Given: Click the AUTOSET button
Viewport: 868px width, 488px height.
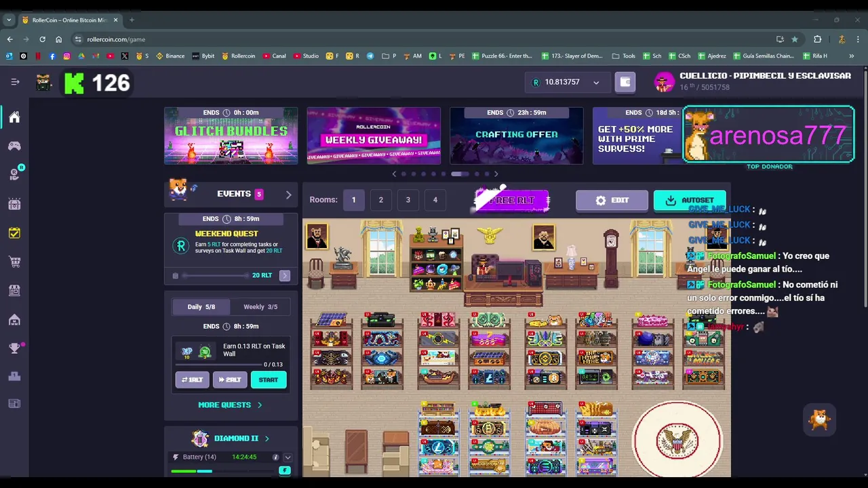Looking at the screenshot, I should 690,201.
